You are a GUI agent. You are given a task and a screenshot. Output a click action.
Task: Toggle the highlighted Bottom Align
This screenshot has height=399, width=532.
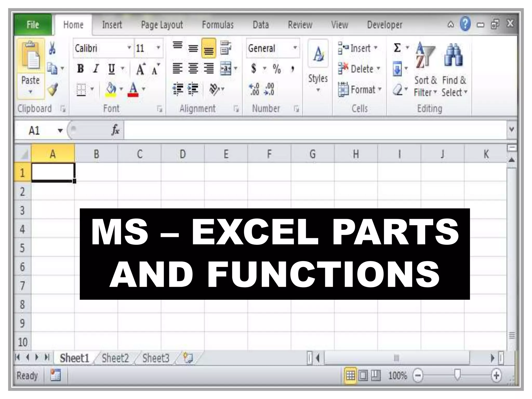coord(209,48)
